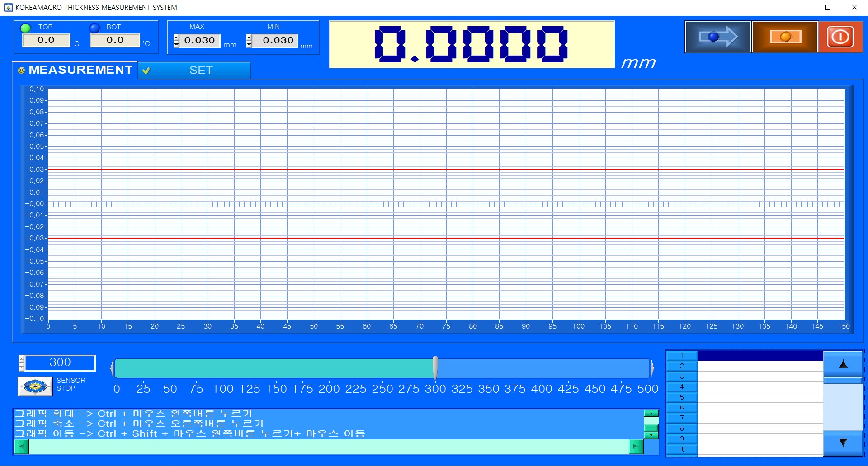The image size is (868, 466).
Task: Click the list panel down arrow button
Action: pos(843,443)
